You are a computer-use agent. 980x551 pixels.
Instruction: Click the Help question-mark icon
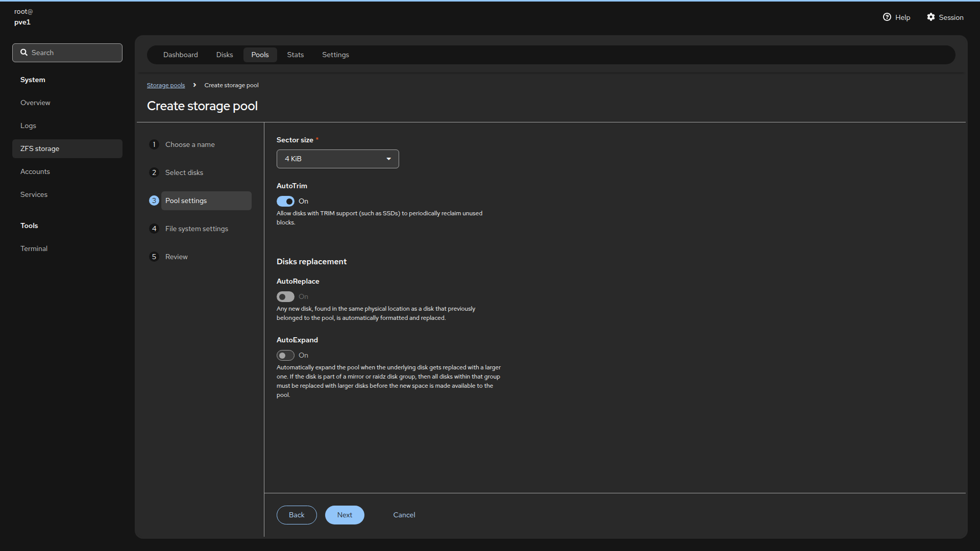click(x=887, y=17)
